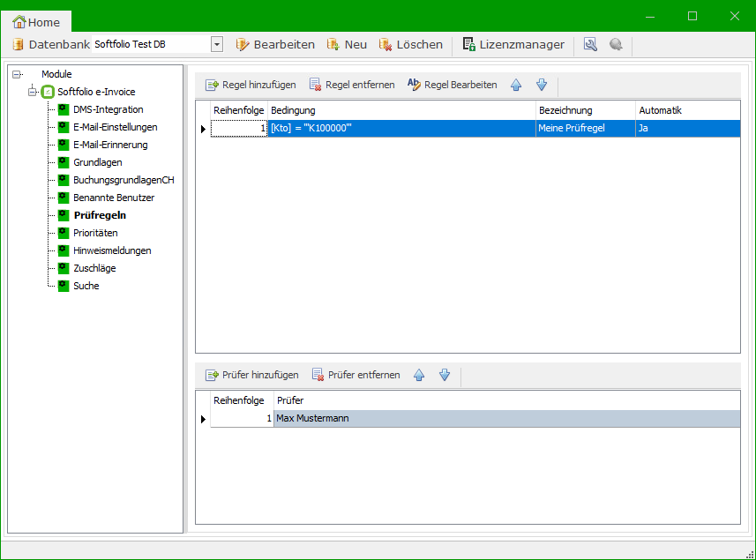Click Prüfer entfernen to remove reviewer
756x560 pixels.
coord(356,375)
